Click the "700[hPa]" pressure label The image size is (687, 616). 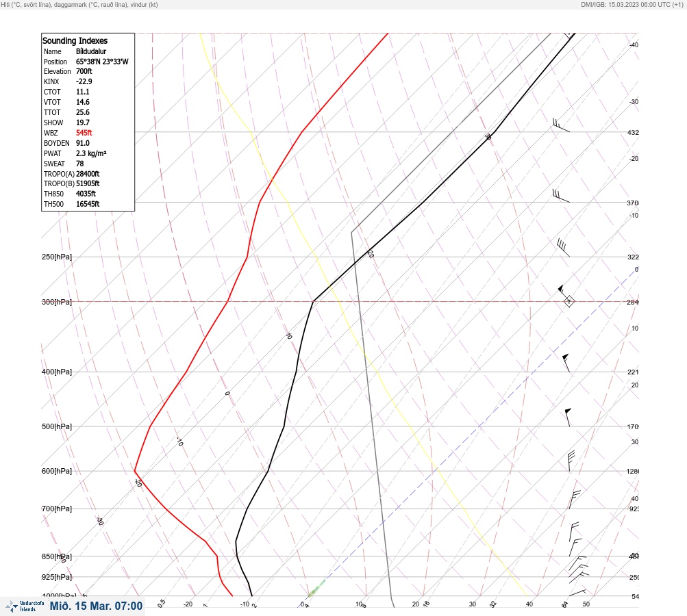coord(57,509)
